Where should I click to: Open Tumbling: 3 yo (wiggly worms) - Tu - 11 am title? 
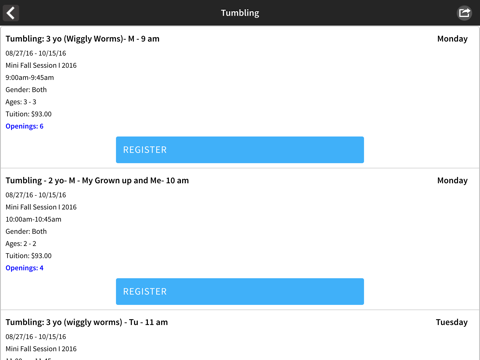pos(87,322)
